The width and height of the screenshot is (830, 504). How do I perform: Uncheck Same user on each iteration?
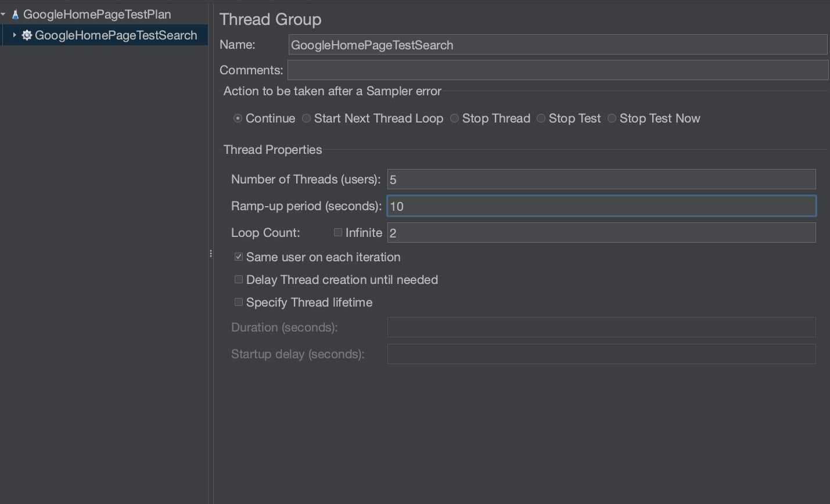click(x=239, y=257)
